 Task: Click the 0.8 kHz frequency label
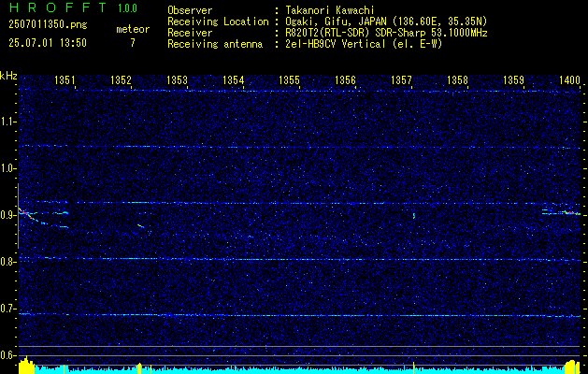click(7, 262)
